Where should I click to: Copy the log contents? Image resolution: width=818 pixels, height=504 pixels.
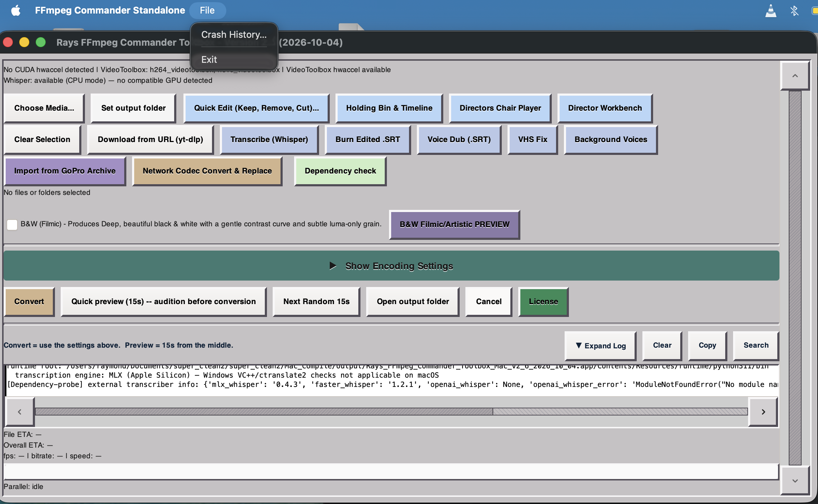pos(707,346)
